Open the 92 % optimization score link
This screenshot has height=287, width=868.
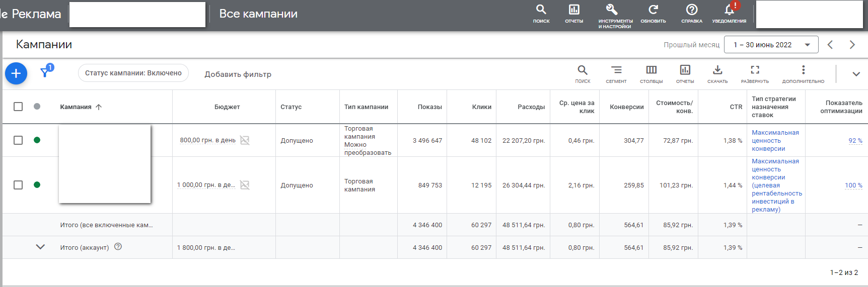click(x=855, y=141)
